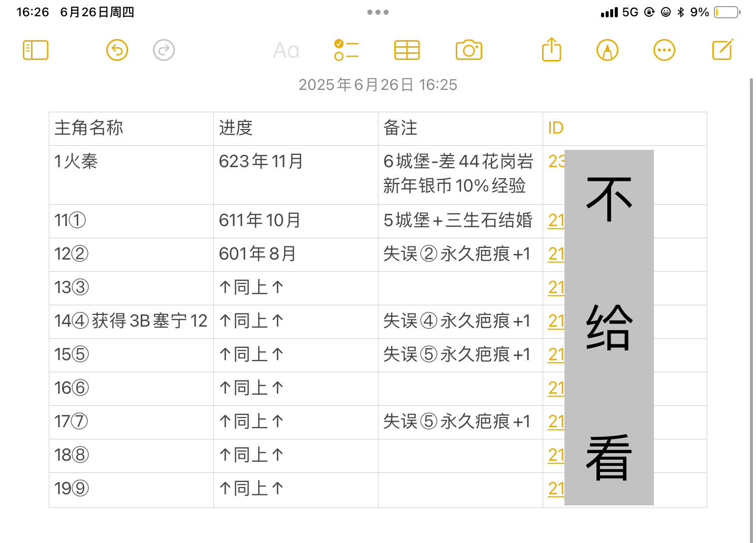Select the 进度 column header cell

296,129
